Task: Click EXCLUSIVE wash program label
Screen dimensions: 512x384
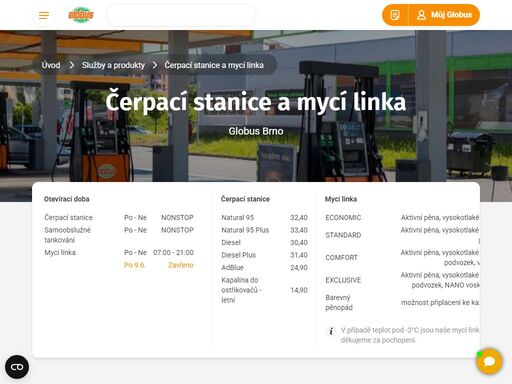Action: 343,280
